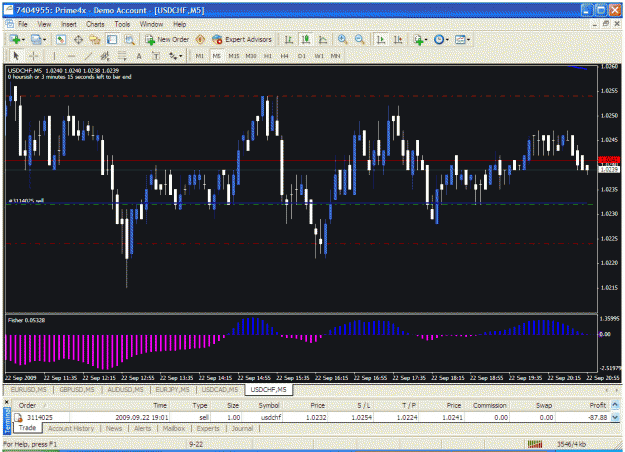This screenshot has height=452, width=625.
Task: Switch to the EURJPY,M5 chart tab
Action: 173,389
